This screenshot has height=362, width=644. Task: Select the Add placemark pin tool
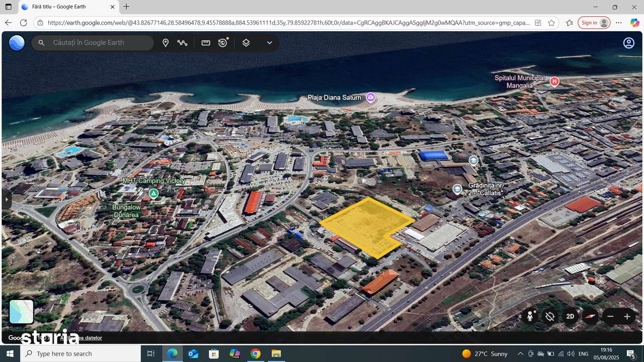point(166,43)
